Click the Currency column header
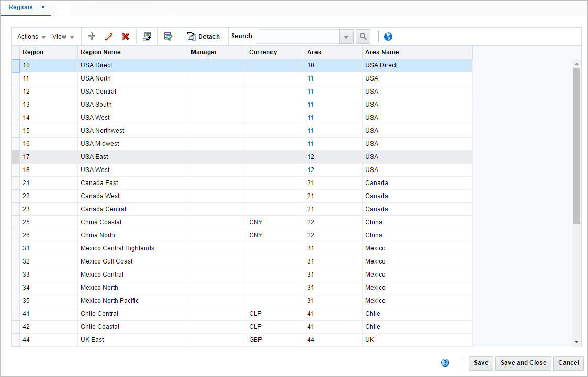 click(x=275, y=52)
